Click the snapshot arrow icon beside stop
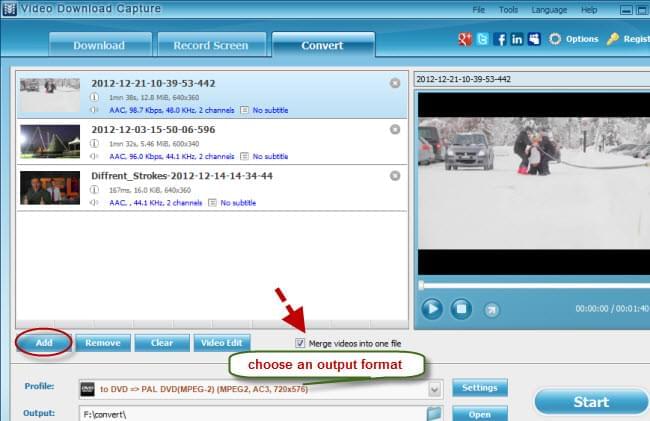The height and width of the screenshot is (421, 650). point(492,310)
